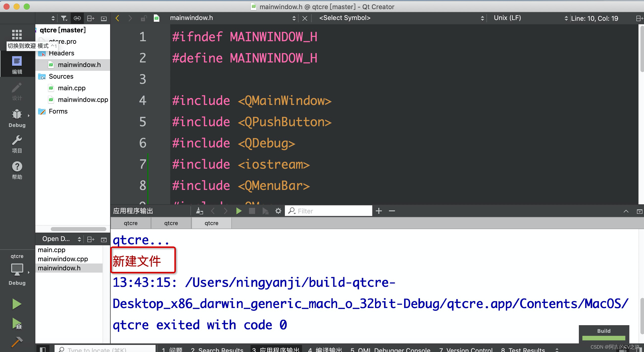Screen dimensions: 644x352
Task: Close the projects side panel
Action: (x=104, y=18)
